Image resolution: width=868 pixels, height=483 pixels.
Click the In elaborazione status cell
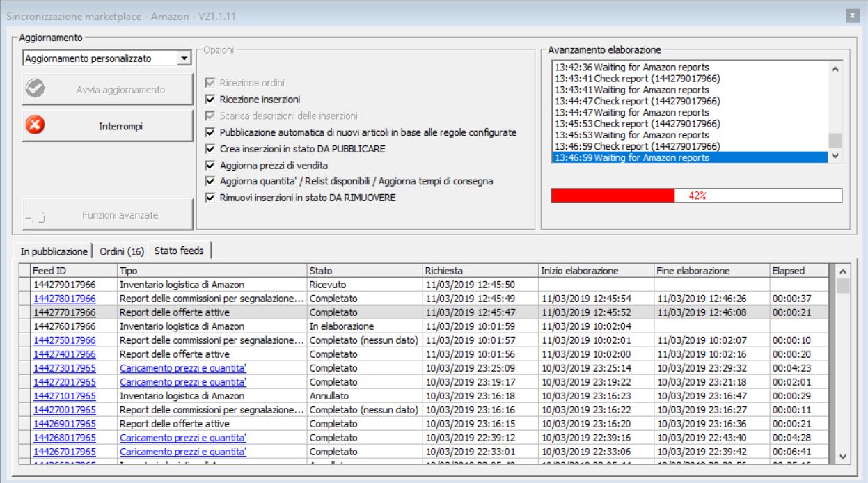[x=364, y=326]
